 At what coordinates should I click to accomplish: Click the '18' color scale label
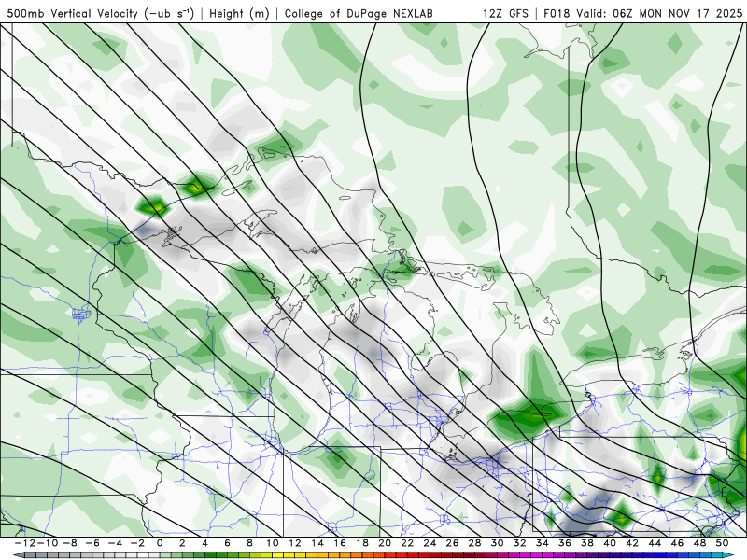tap(362, 543)
